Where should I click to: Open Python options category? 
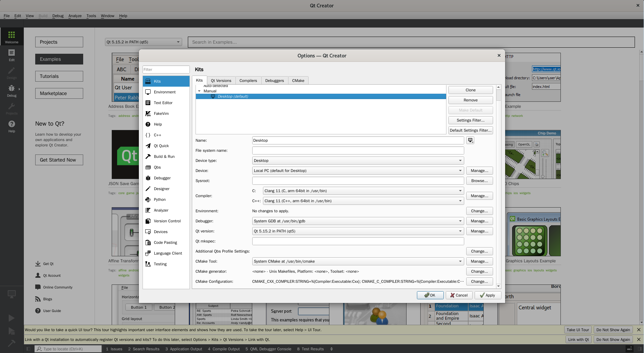166,200
